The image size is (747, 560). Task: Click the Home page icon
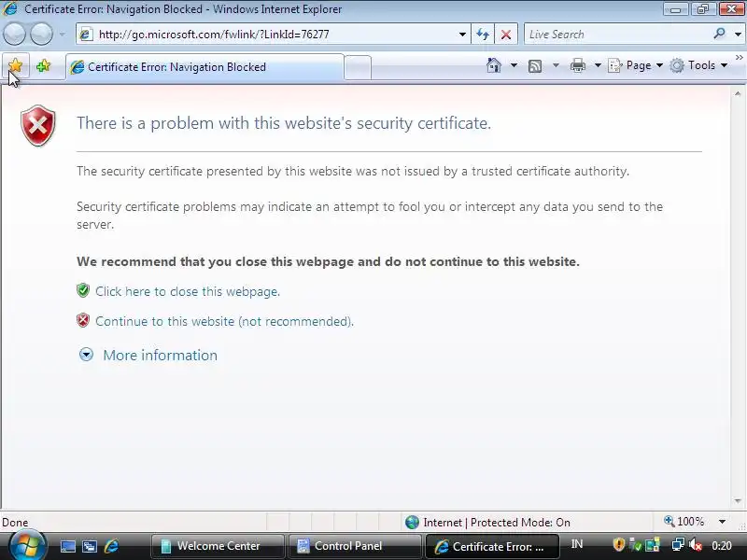pos(494,65)
